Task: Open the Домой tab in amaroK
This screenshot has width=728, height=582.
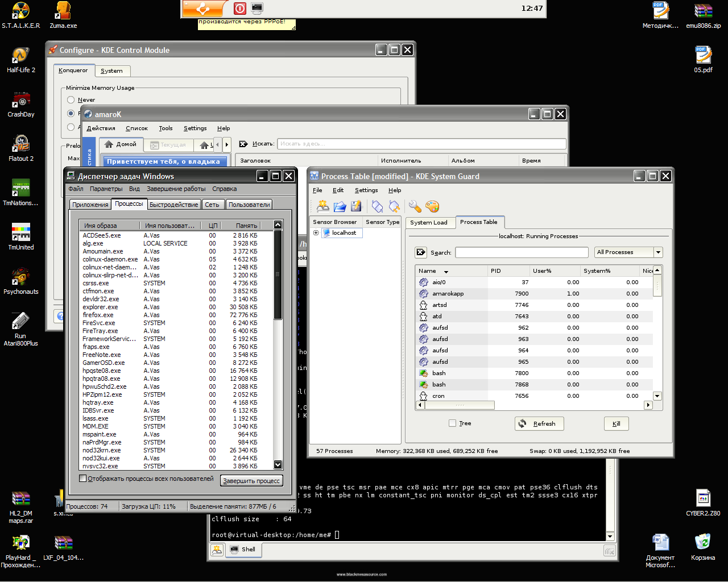Action: pyautogui.click(x=121, y=144)
